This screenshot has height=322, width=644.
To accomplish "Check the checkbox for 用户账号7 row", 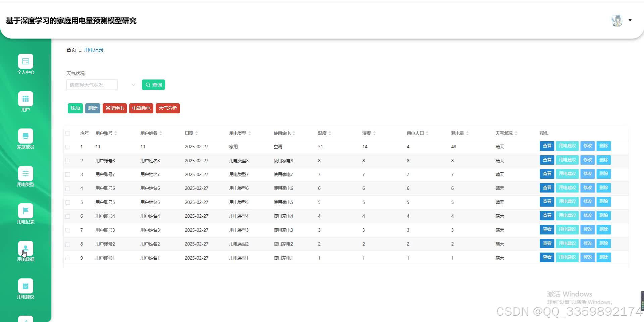I will pyautogui.click(x=67, y=174).
